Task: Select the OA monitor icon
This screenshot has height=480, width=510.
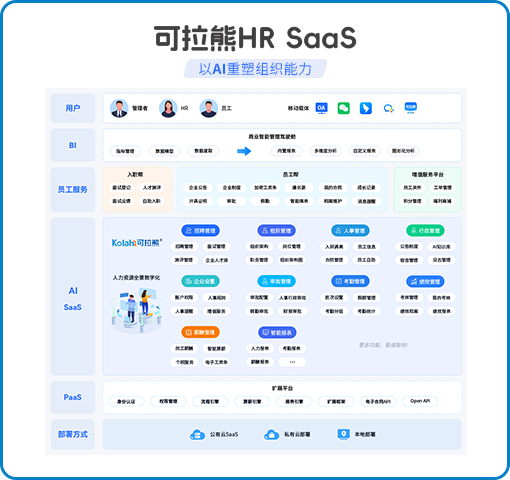Action: pyautogui.click(x=321, y=108)
